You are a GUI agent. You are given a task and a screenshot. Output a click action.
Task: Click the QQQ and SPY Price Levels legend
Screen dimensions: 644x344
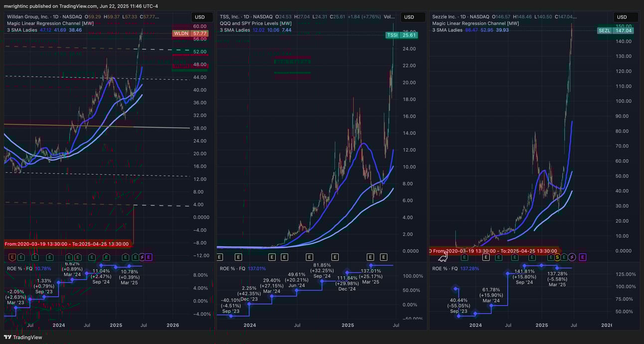(x=256, y=23)
